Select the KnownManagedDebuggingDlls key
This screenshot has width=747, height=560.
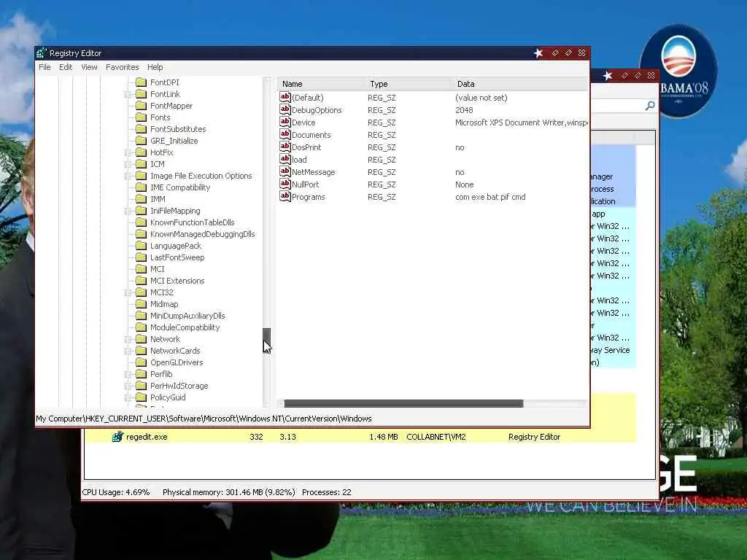(203, 234)
